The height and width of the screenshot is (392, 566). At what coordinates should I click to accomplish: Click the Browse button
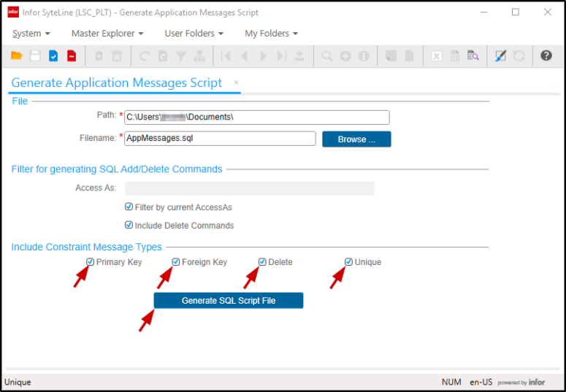coord(356,139)
